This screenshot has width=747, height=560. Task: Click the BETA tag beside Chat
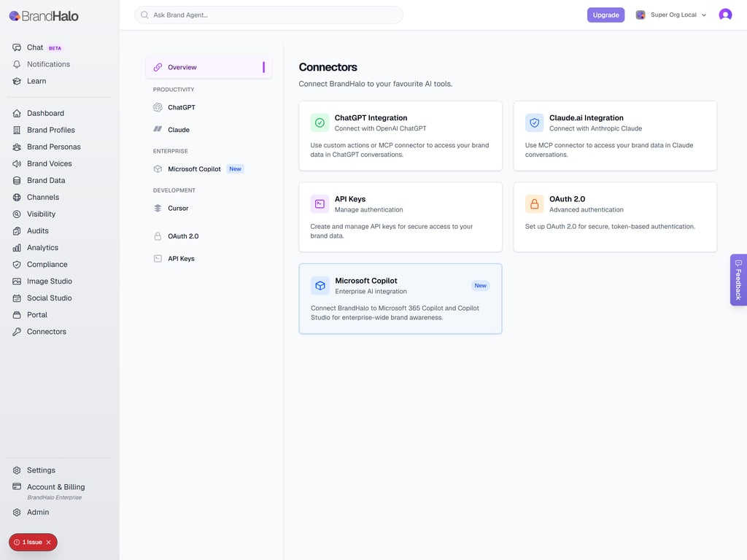[x=55, y=48]
